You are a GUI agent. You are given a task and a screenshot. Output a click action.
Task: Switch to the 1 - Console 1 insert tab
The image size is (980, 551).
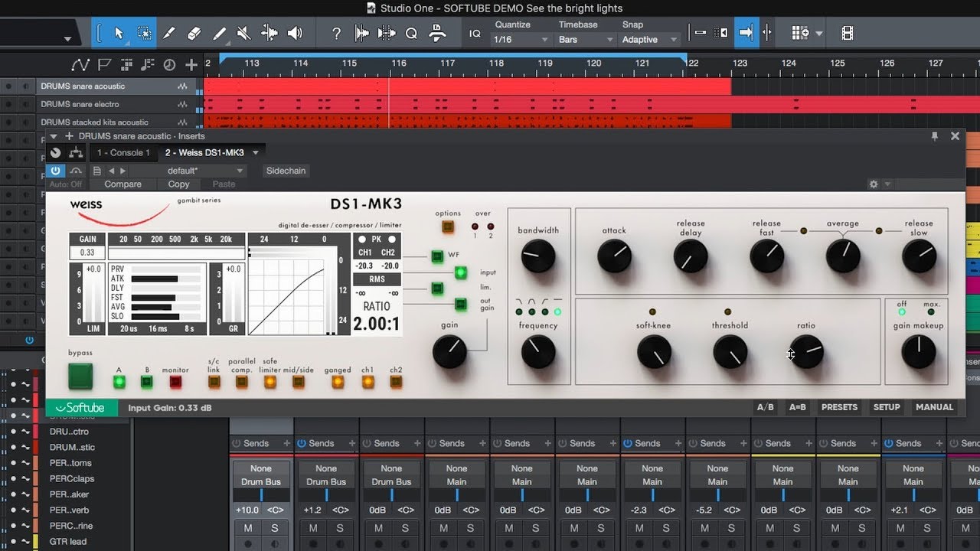pyautogui.click(x=123, y=153)
